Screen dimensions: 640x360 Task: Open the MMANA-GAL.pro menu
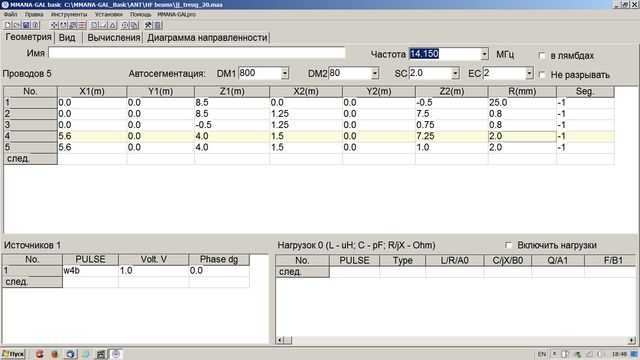[x=176, y=14]
